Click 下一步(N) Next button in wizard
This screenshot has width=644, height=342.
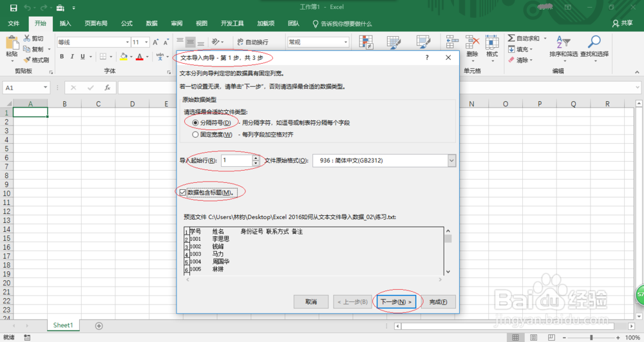click(x=396, y=302)
